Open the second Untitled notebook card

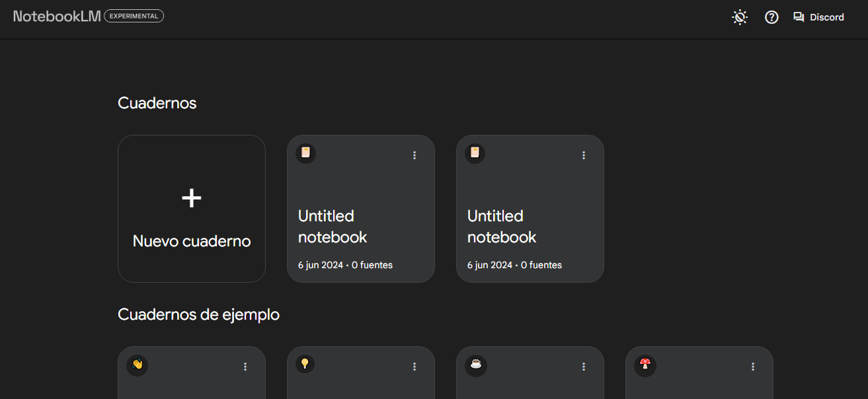click(x=530, y=209)
